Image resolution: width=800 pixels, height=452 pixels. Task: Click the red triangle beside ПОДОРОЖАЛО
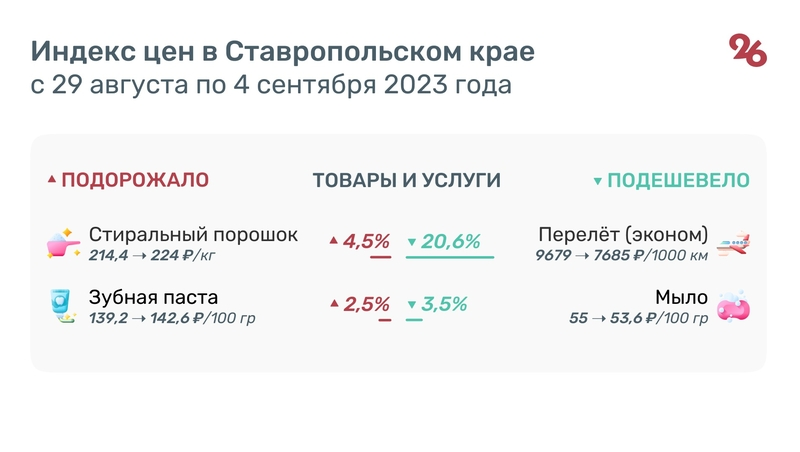[x=52, y=181]
